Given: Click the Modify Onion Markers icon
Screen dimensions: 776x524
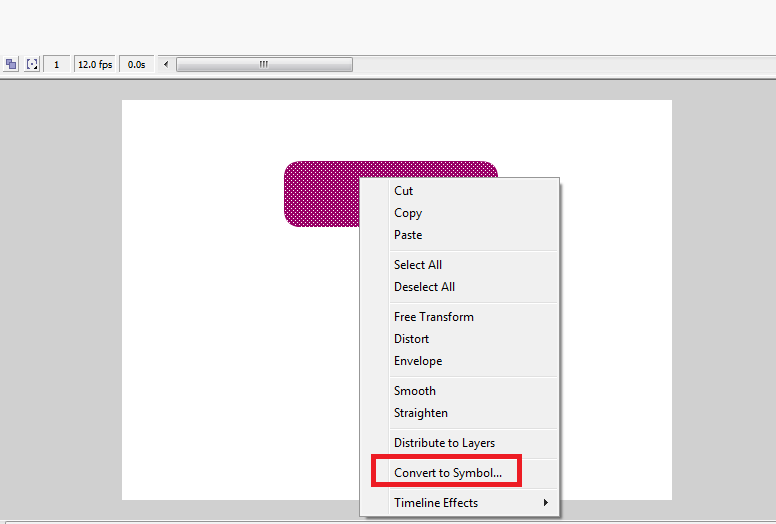Looking at the screenshot, I should coord(32,64).
